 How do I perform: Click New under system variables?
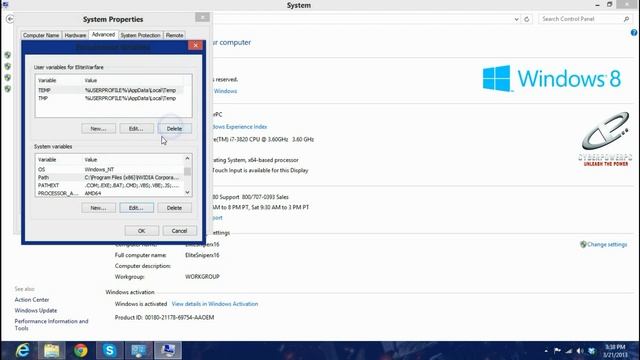pos(98,208)
